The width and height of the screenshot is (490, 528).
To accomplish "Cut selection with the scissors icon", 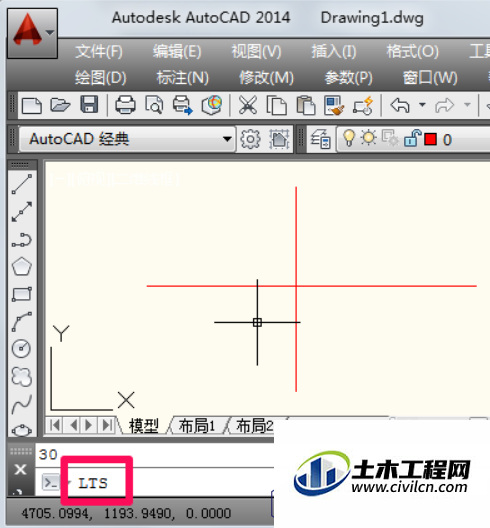I will pos(248,105).
